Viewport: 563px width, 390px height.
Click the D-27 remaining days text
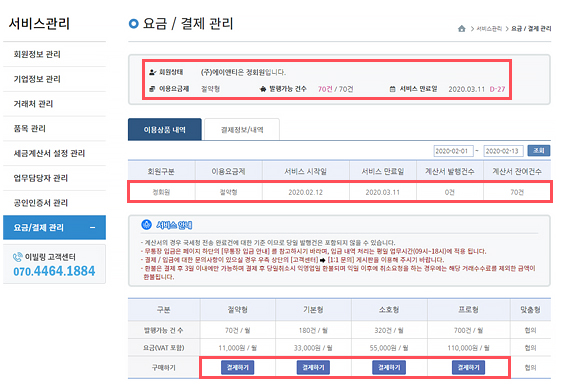(x=497, y=89)
